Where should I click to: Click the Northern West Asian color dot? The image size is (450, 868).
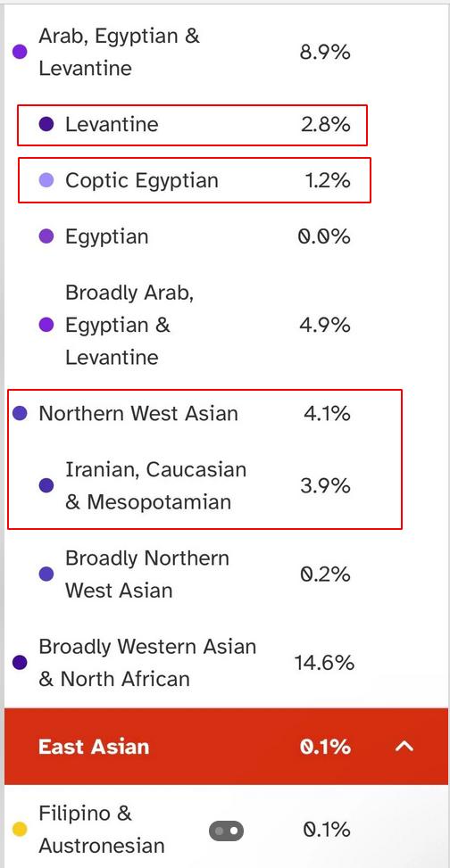click(20, 414)
